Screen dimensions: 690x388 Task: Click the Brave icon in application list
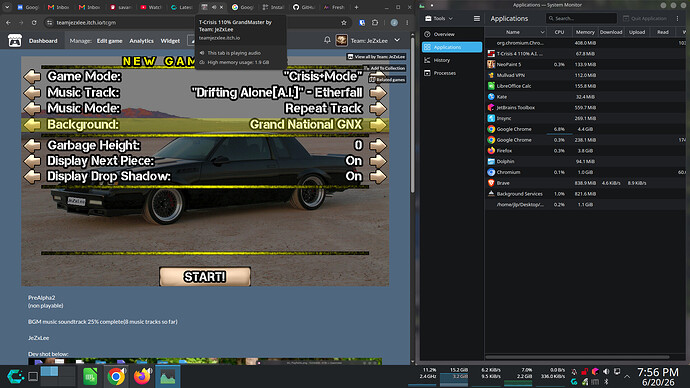tap(491, 183)
